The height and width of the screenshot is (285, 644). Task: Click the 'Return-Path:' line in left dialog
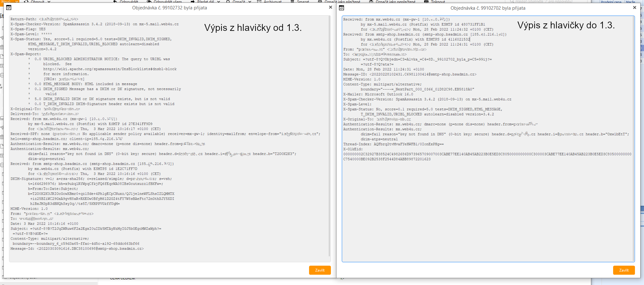[44, 19]
